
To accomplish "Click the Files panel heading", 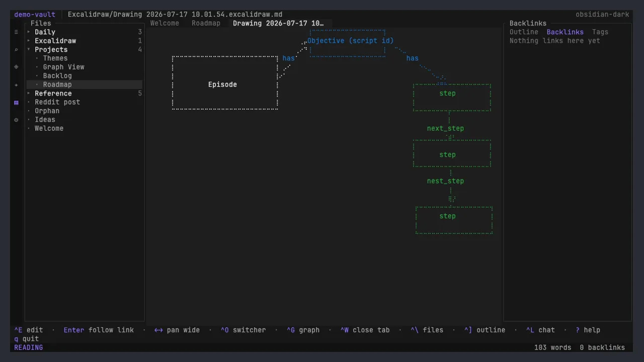I will coord(41,23).
